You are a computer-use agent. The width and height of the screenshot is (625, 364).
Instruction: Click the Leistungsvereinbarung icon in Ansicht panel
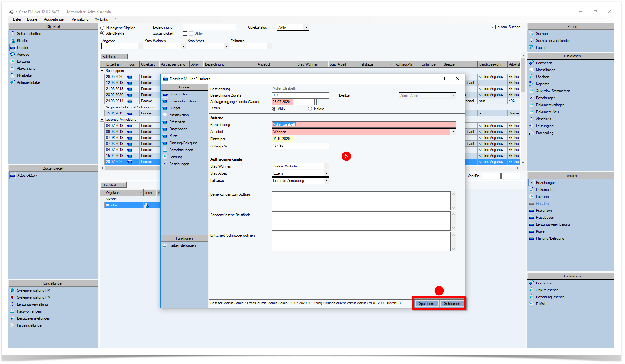(x=531, y=224)
